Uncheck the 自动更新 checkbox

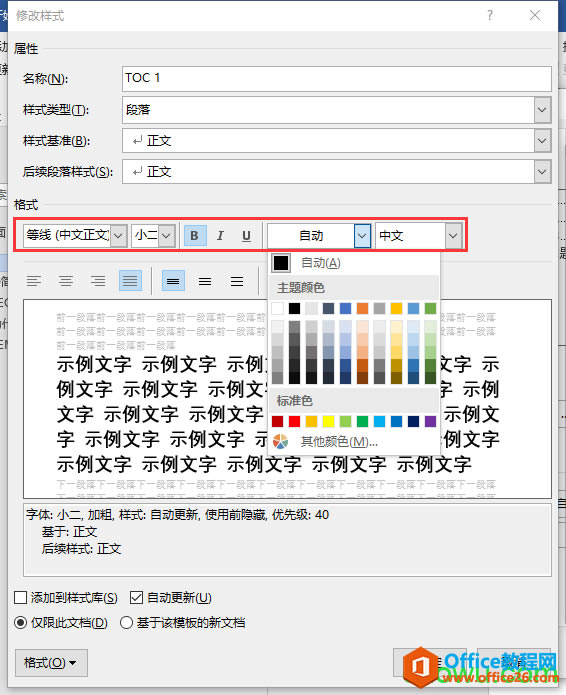pos(137,597)
